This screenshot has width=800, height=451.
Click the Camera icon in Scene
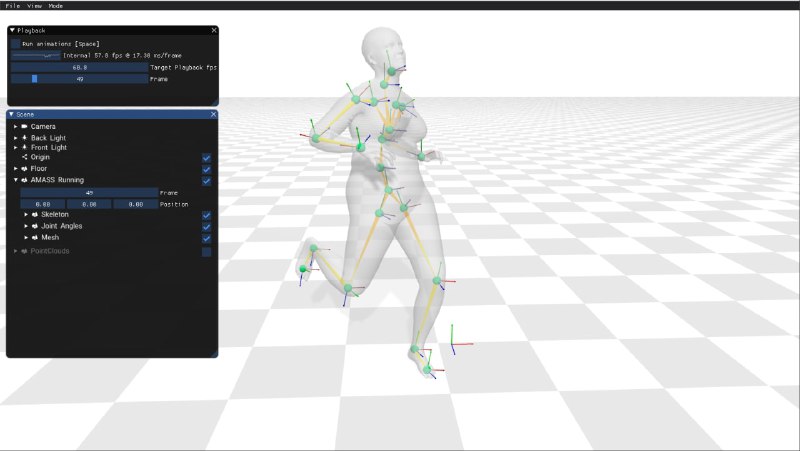click(x=24, y=127)
